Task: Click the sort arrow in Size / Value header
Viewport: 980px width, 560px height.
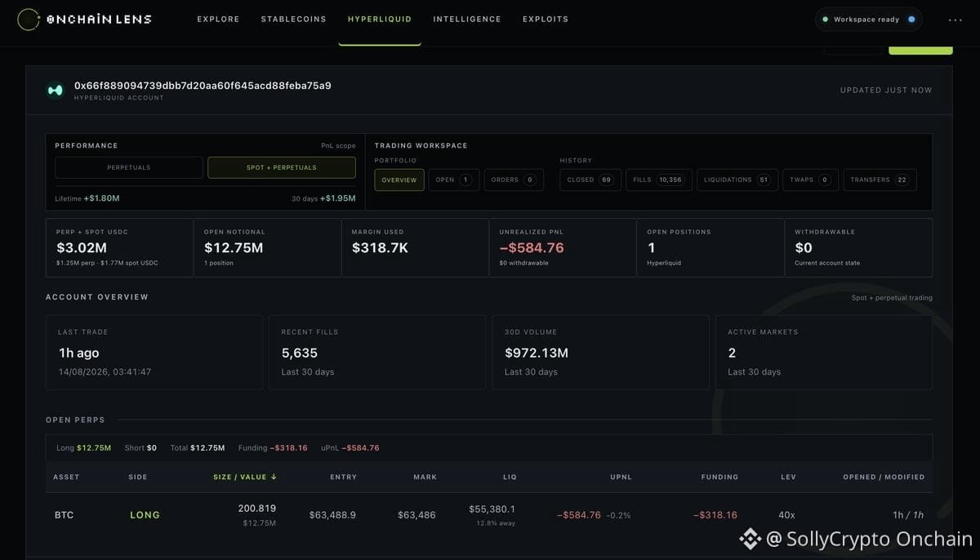Action: pyautogui.click(x=274, y=477)
